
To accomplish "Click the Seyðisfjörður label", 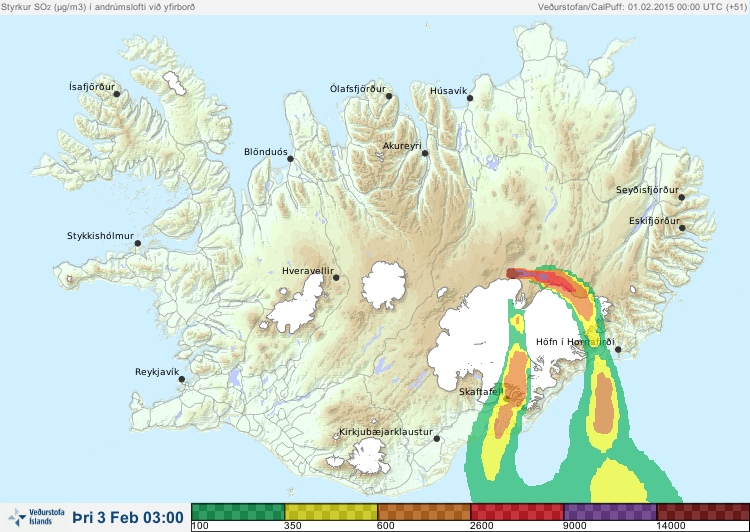I will (647, 190).
